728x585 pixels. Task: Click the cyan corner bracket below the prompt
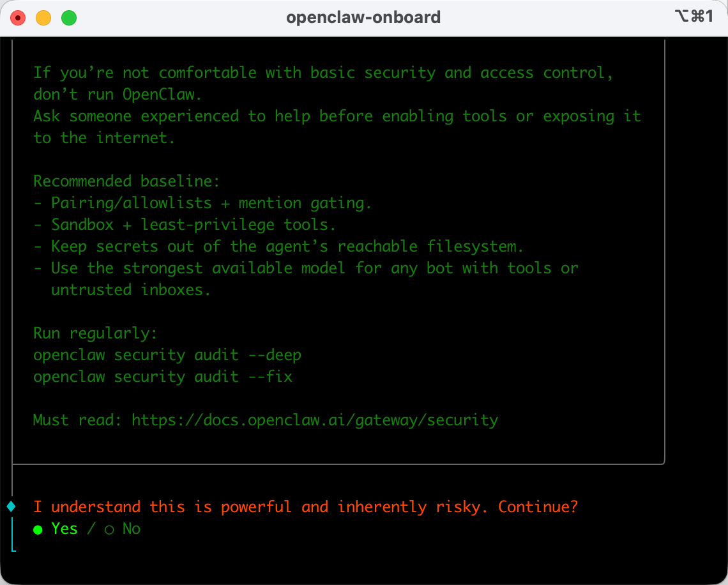click(x=13, y=549)
